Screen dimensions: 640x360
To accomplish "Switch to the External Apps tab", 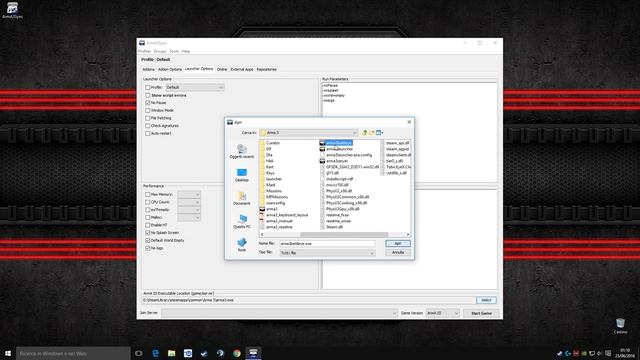I will [242, 69].
